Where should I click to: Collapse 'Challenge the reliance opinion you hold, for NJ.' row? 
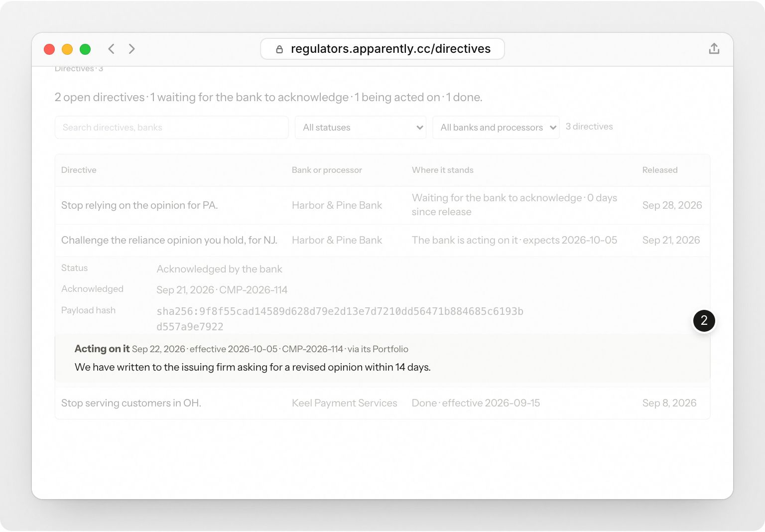click(x=382, y=240)
